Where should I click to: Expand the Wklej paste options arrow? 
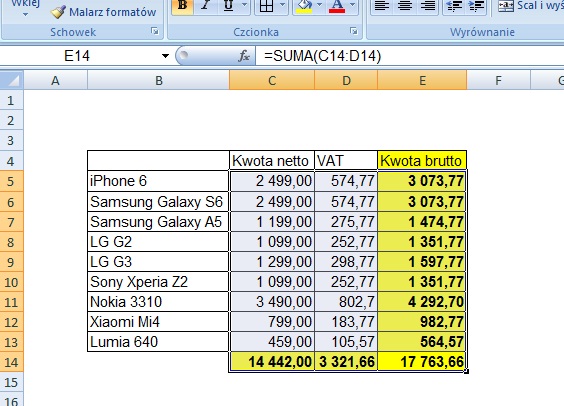click(25, 15)
